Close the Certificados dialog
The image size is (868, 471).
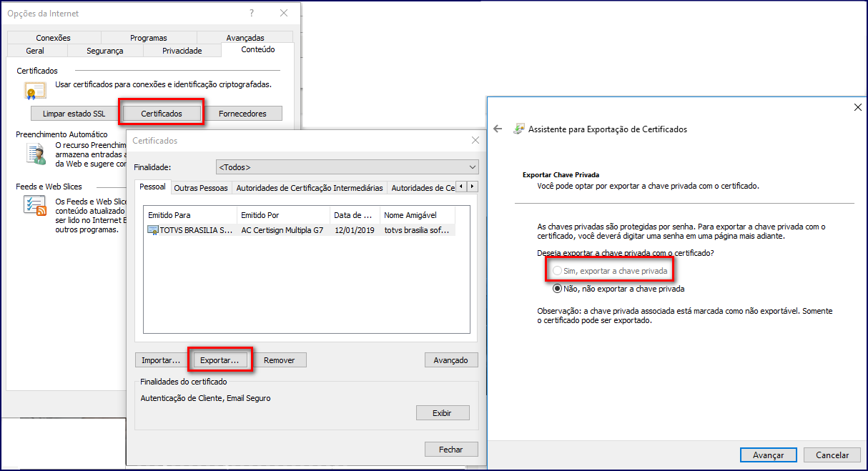coord(475,141)
